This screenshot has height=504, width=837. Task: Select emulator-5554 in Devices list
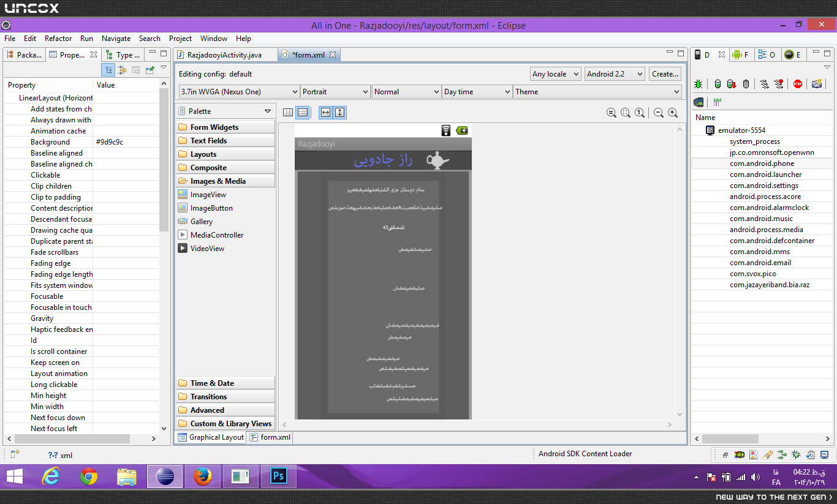741,130
